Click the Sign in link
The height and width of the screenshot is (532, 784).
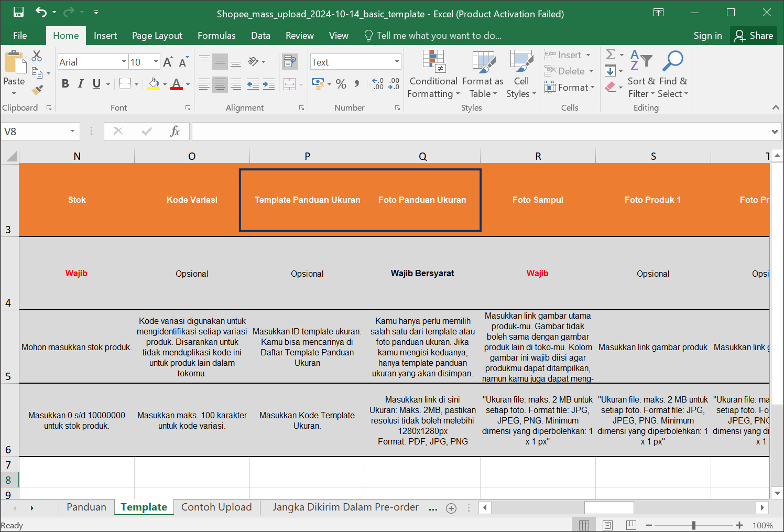tap(707, 35)
